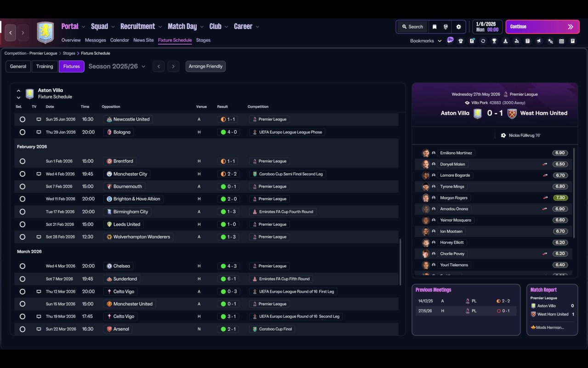Click the lineup ratings panel scrollbar
The height and width of the screenshot is (368, 588).
[574, 192]
